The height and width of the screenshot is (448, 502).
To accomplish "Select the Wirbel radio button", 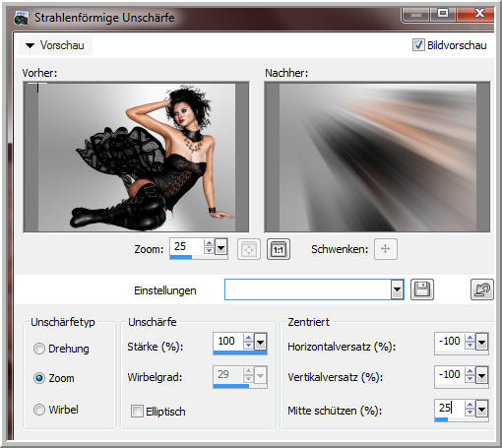I will [39, 410].
